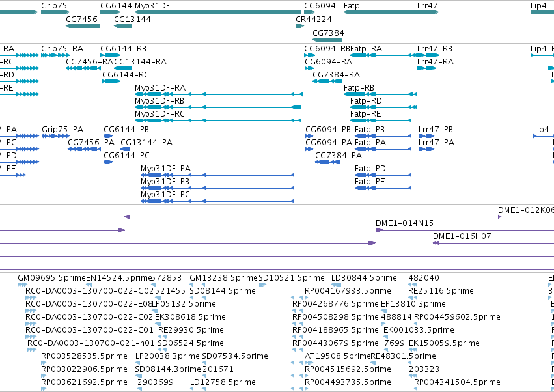Select the CG7384-RA transcript label

tap(337, 75)
